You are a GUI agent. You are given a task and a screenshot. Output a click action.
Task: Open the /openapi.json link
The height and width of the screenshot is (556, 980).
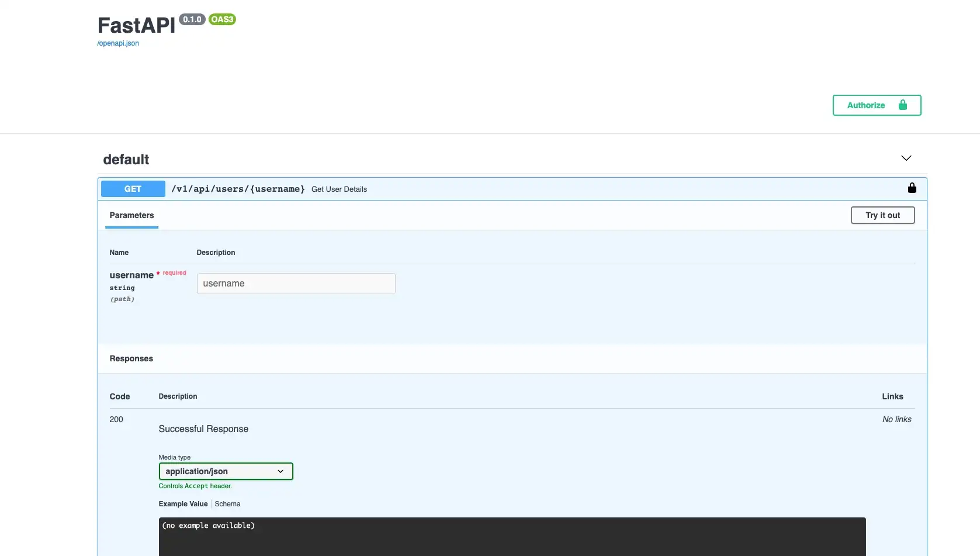click(x=117, y=43)
